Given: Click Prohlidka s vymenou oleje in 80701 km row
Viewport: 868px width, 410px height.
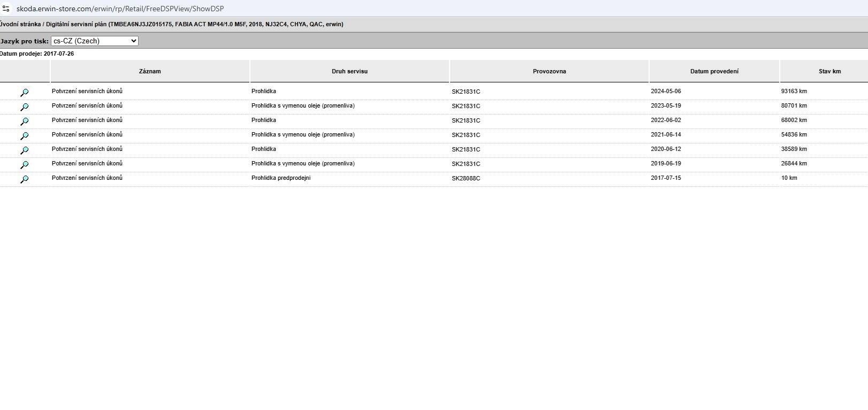Looking at the screenshot, I should click(303, 105).
